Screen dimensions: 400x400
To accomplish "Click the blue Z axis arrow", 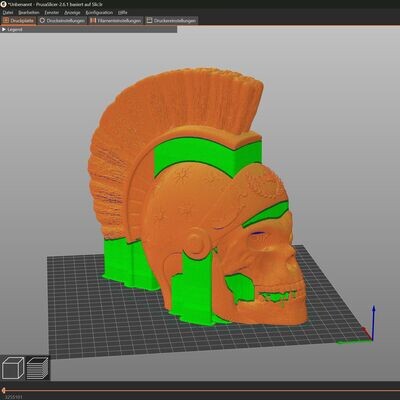I will coord(374,322).
